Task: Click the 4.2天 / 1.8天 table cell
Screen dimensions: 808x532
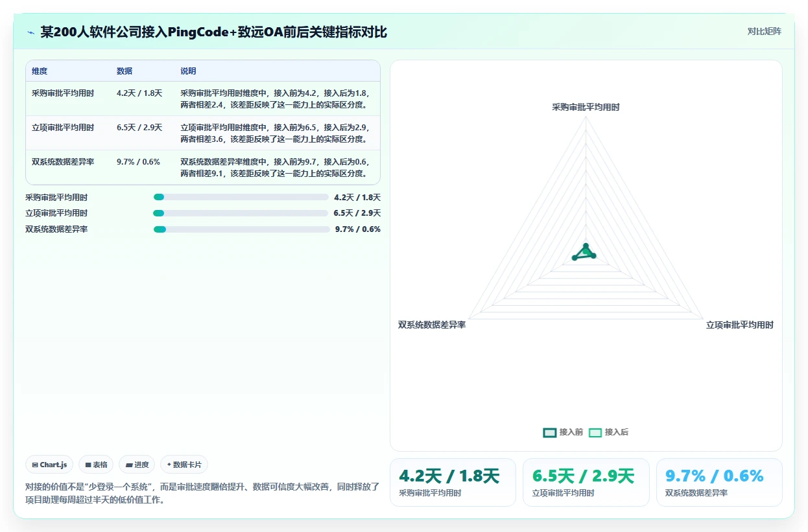Action: pyautogui.click(x=139, y=93)
